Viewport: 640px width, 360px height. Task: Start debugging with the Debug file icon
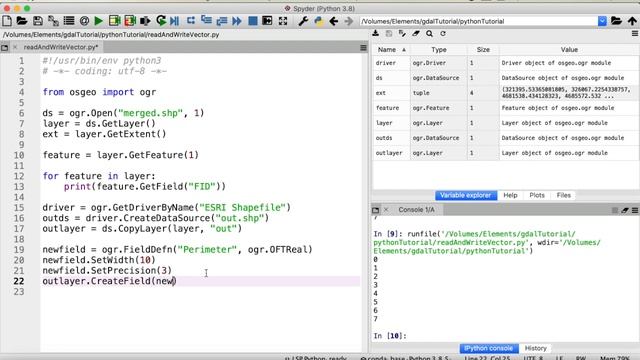point(175,21)
